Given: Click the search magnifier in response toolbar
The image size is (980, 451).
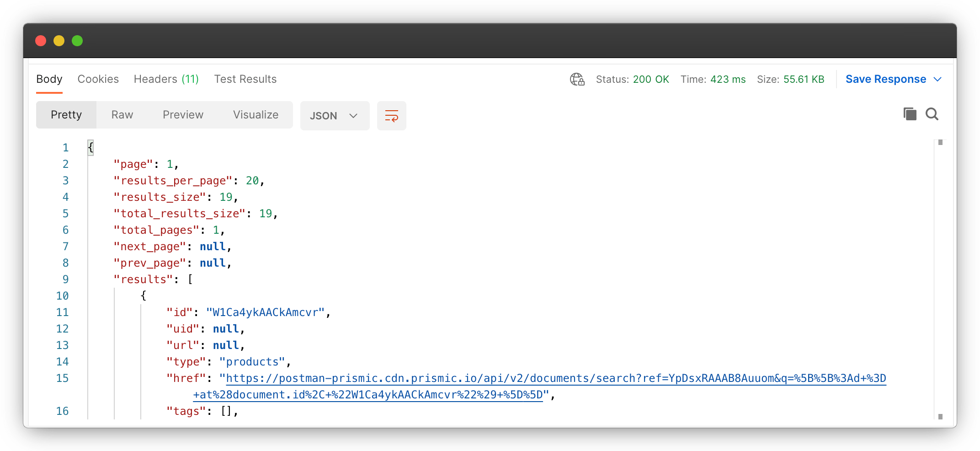Looking at the screenshot, I should click(932, 114).
